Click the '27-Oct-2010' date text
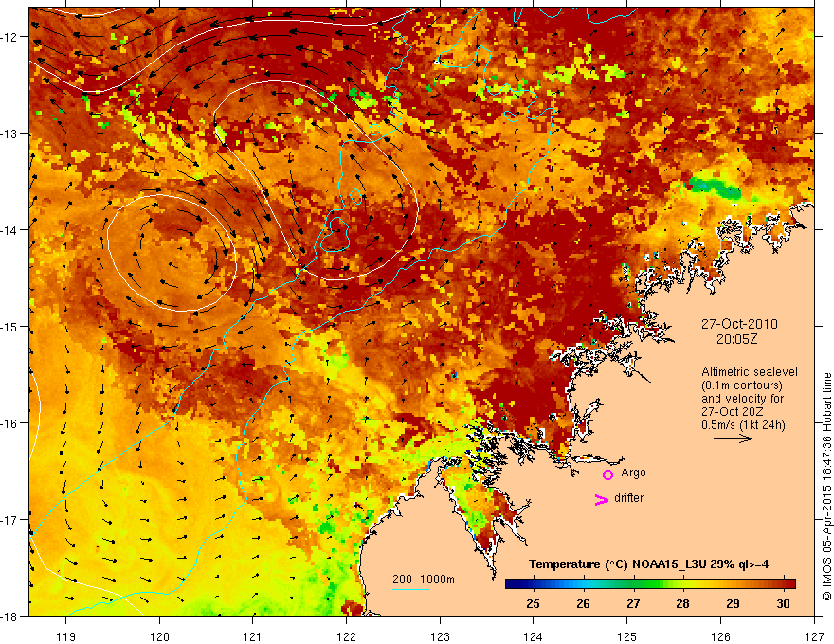Screen dimensions: 834x644 (739, 324)
